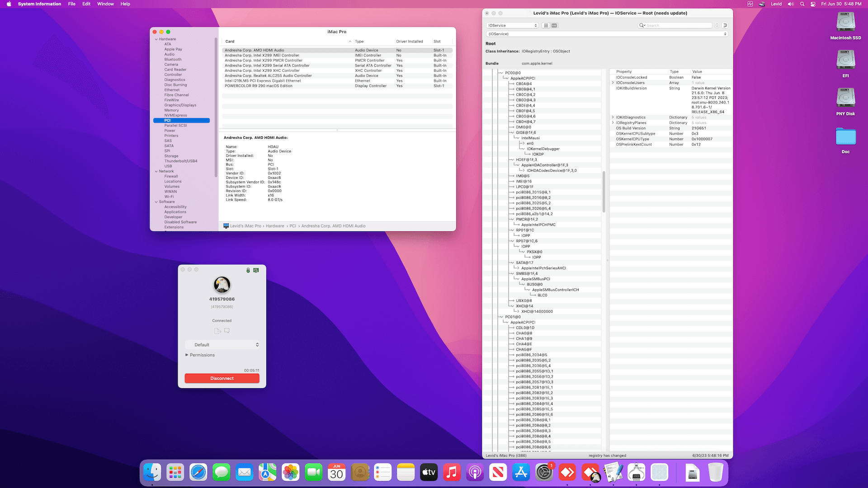Click the file transfer icon in AnyDesk
This screenshot has width=868, height=488.
pos(217,331)
